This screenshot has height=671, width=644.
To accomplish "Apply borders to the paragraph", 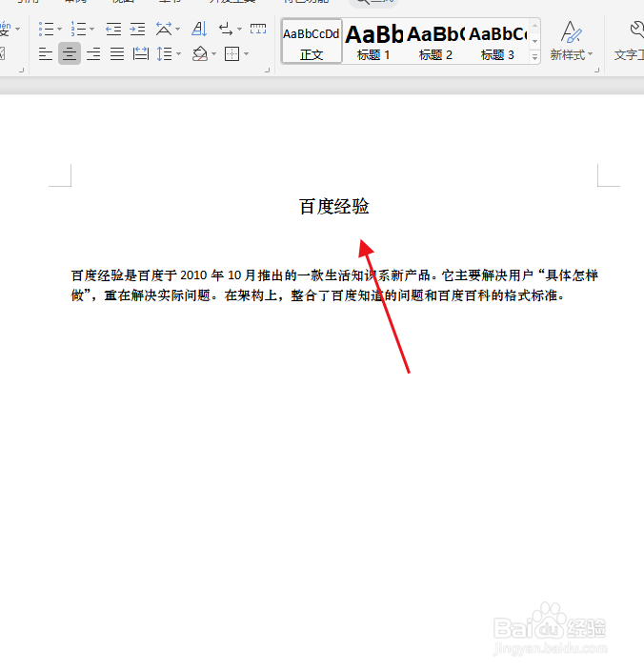I will click(231, 54).
